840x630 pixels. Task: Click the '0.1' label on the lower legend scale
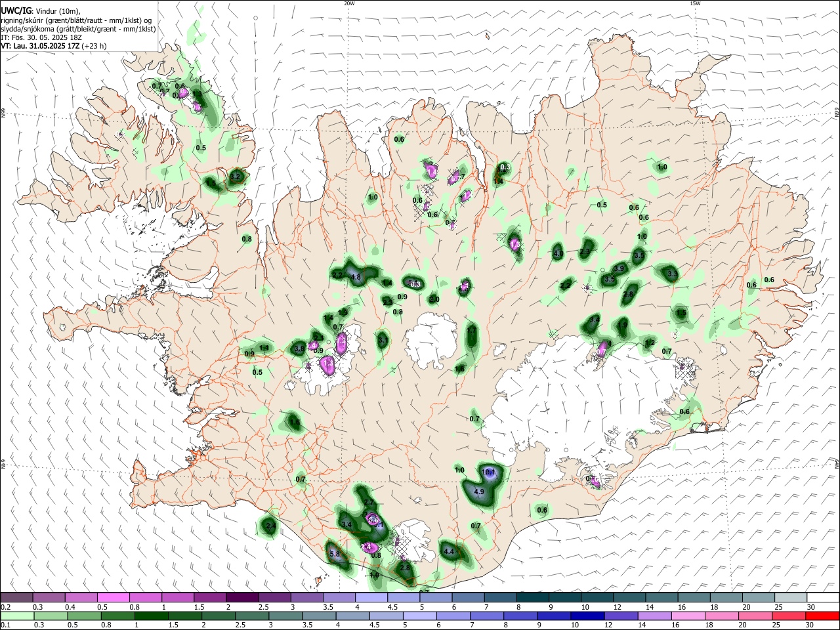(x=5, y=625)
